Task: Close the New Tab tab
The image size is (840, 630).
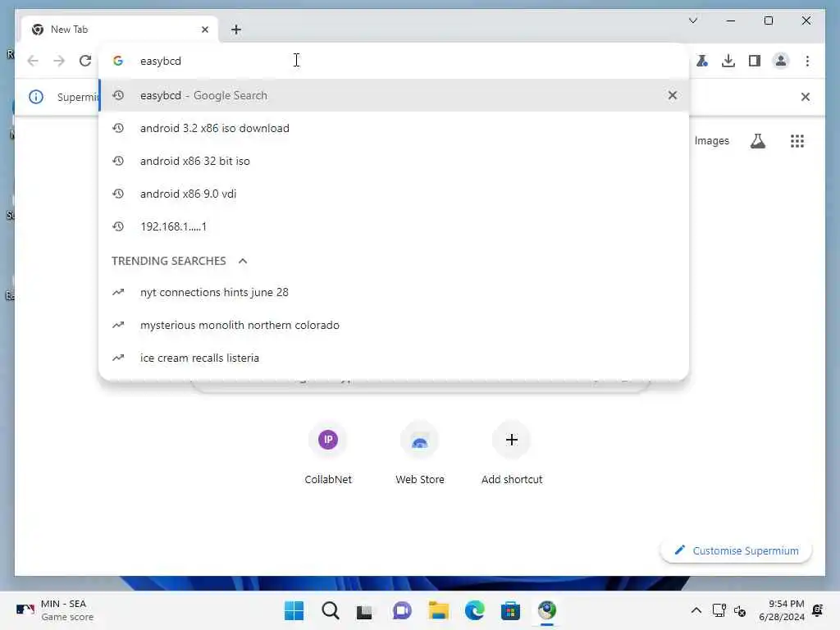Action: [204, 30]
